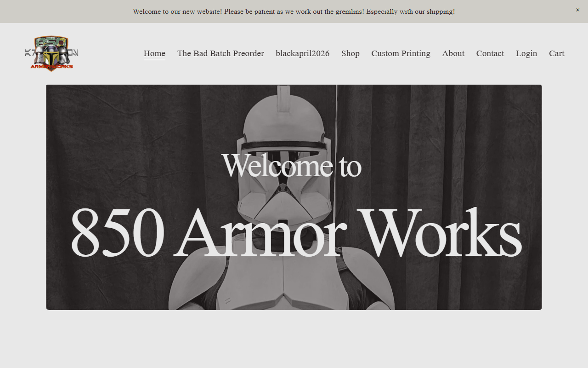Screen dimensions: 588x368
Task: Click the Login link
Action: 526,53
